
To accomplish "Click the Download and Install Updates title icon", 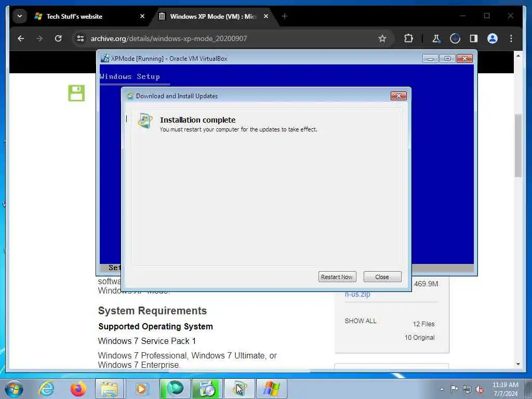I will pos(129,96).
